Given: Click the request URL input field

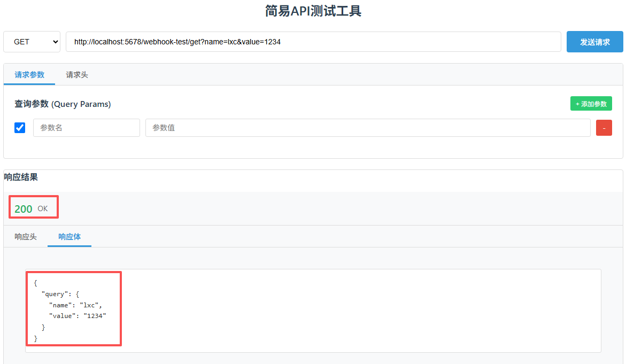Looking at the screenshot, I should coord(313,42).
